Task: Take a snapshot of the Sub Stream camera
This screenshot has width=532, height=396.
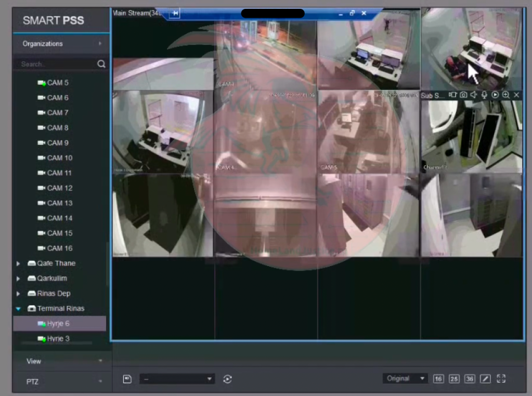Action: tap(463, 95)
